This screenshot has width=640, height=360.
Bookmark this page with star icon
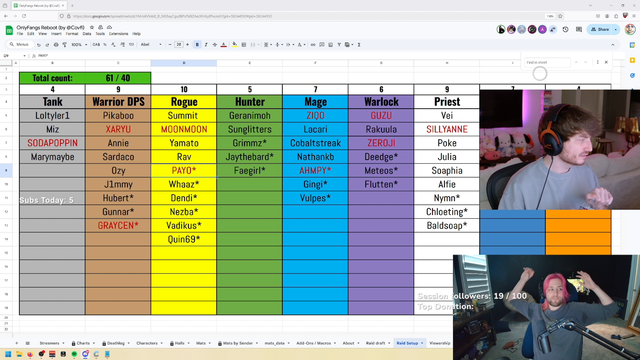(x=560, y=16)
